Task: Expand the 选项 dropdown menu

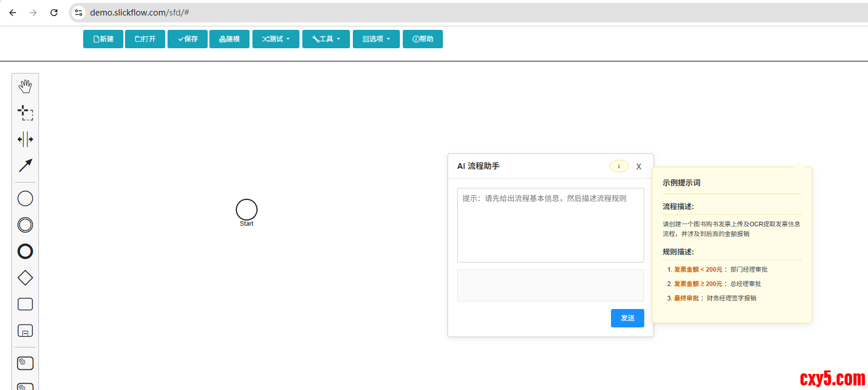Action: [376, 39]
